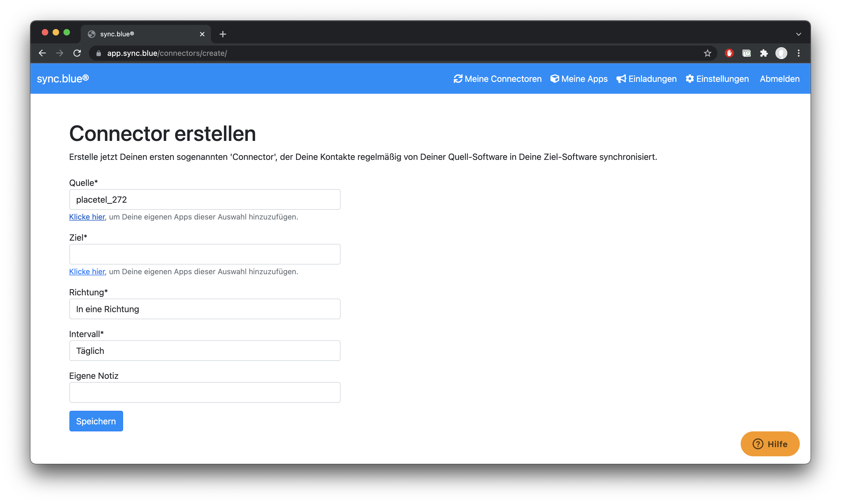Expand the Richtung selection field
Image resolution: width=841 pixels, height=504 pixels.
(x=205, y=309)
